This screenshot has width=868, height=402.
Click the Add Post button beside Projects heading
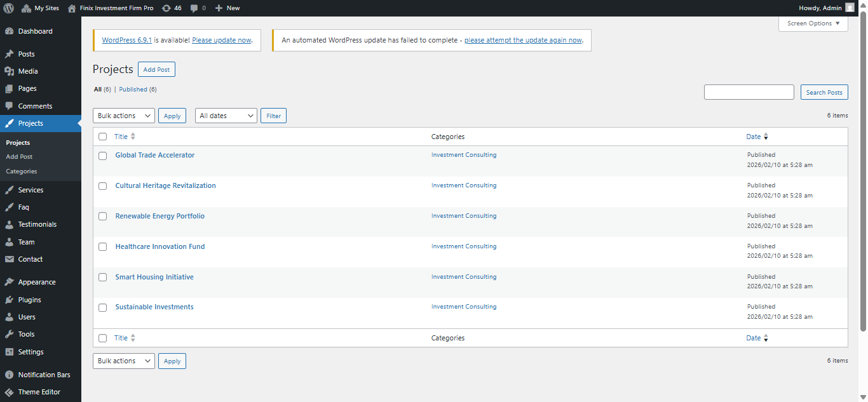[156, 70]
